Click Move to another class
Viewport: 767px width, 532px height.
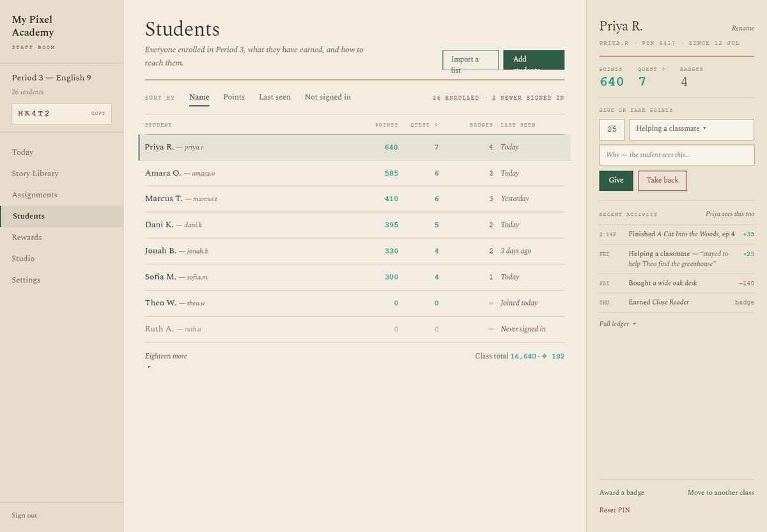721,493
